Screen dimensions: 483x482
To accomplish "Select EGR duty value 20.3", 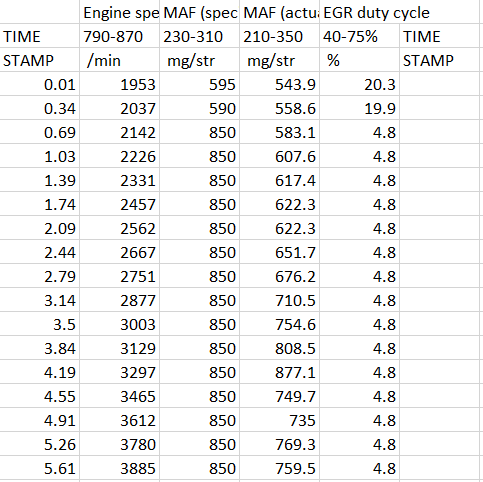I will click(x=359, y=84).
